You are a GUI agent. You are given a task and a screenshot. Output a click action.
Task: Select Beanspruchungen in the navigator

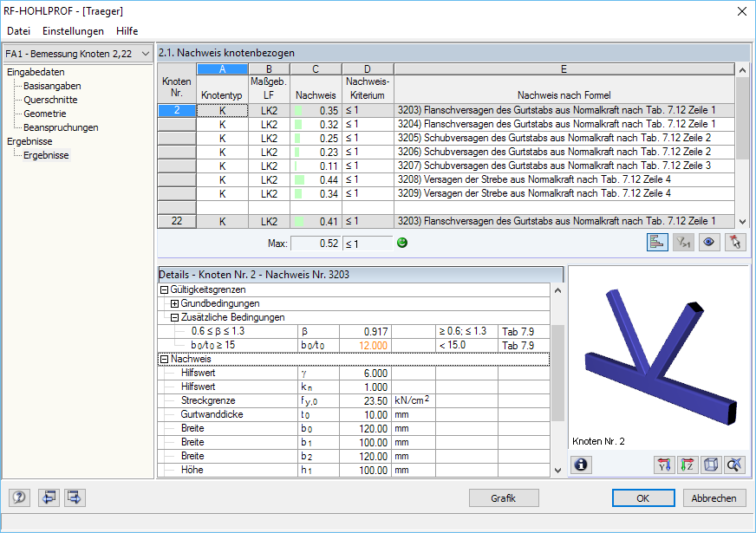[61, 127]
